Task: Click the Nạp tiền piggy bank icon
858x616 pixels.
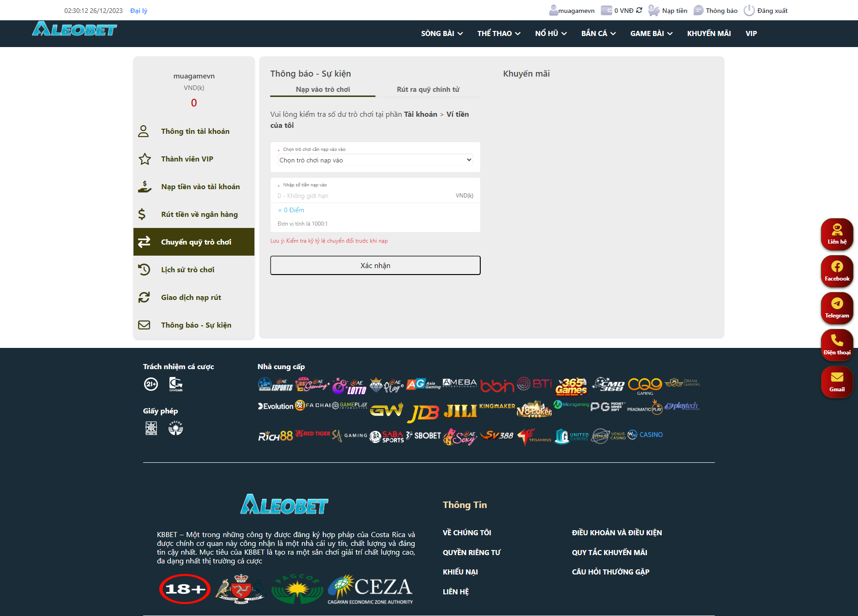Action: coord(654,10)
